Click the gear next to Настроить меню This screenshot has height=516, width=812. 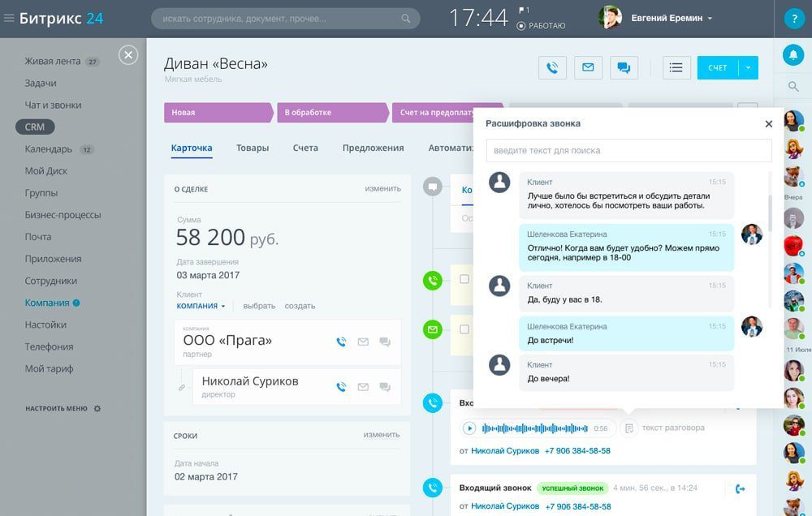click(97, 409)
